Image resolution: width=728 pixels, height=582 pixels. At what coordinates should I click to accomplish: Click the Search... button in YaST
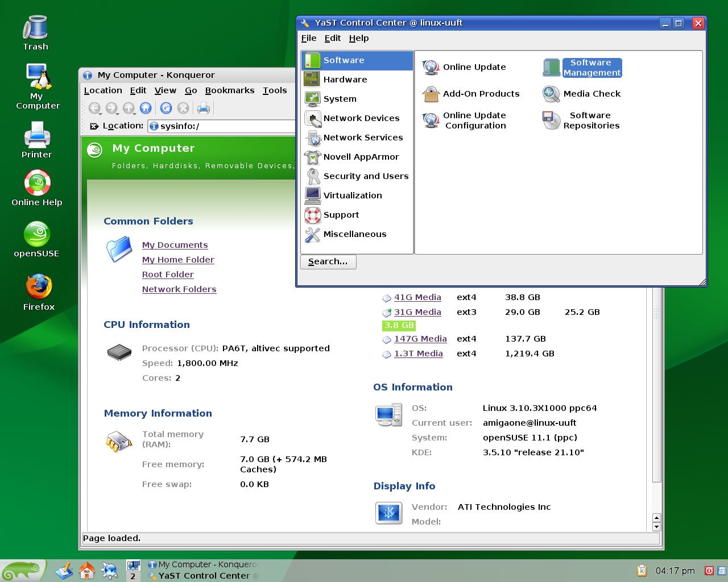(328, 262)
